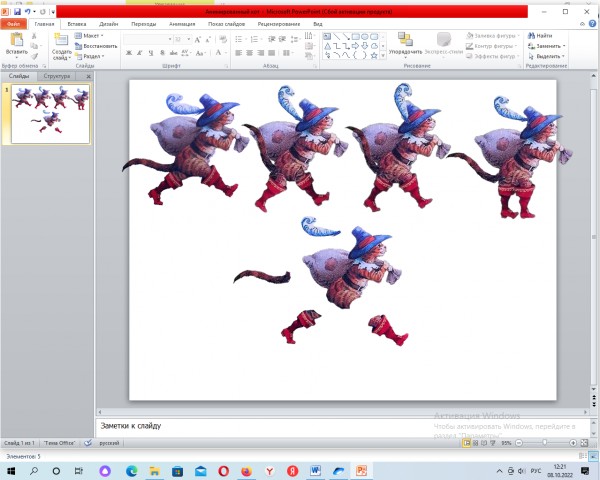Click the Контур фигуры shape outline button

(x=493, y=46)
